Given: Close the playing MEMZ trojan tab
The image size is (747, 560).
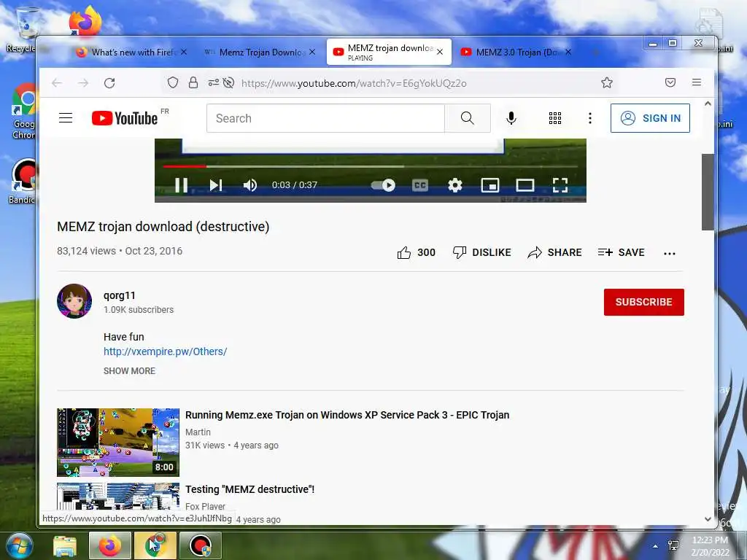Looking at the screenshot, I should pyautogui.click(x=440, y=52).
